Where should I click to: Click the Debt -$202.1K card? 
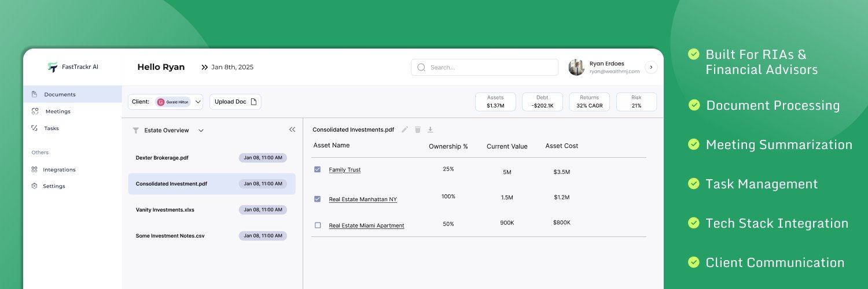(542, 102)
